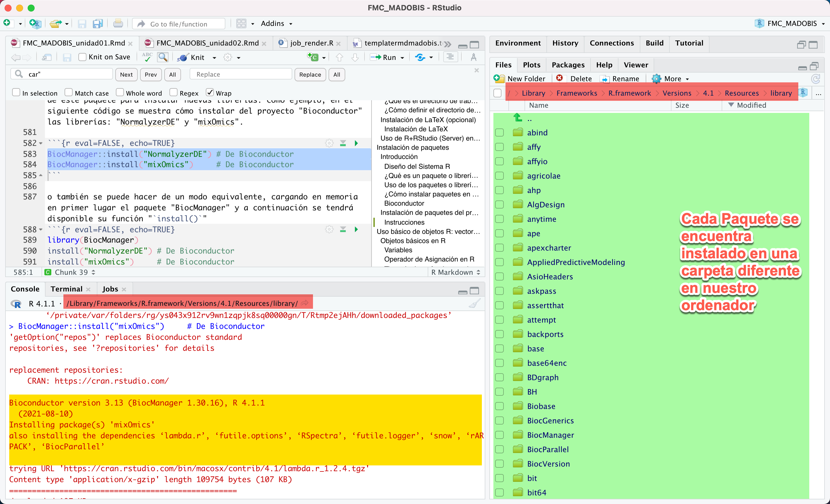Enable Knit on Save checkbox
This screenshot has height=504, width=830.
coord(82,57)
